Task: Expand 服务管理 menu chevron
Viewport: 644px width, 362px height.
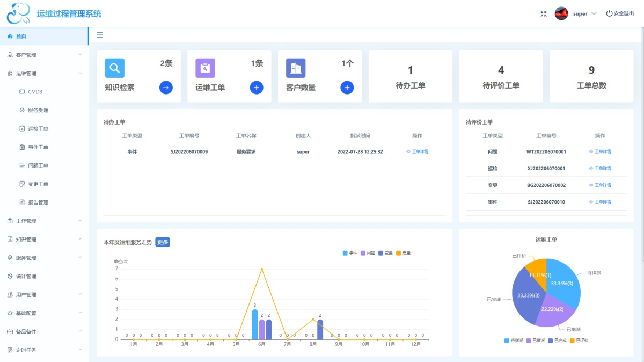Action: (80, 258)
